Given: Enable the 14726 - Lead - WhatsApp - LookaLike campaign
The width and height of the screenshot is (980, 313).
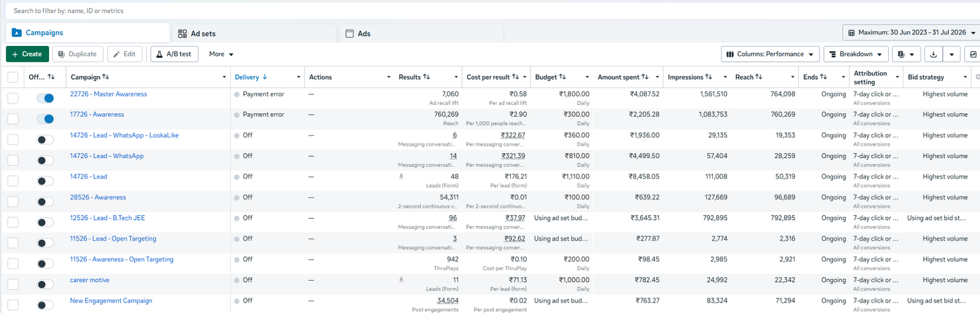Looking at the screenshot, I should click(x=45, y=140).
